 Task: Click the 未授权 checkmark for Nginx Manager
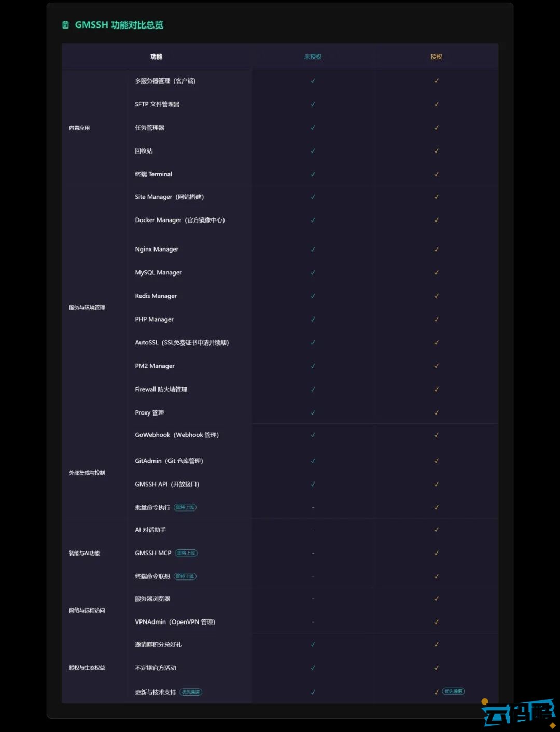313,250
